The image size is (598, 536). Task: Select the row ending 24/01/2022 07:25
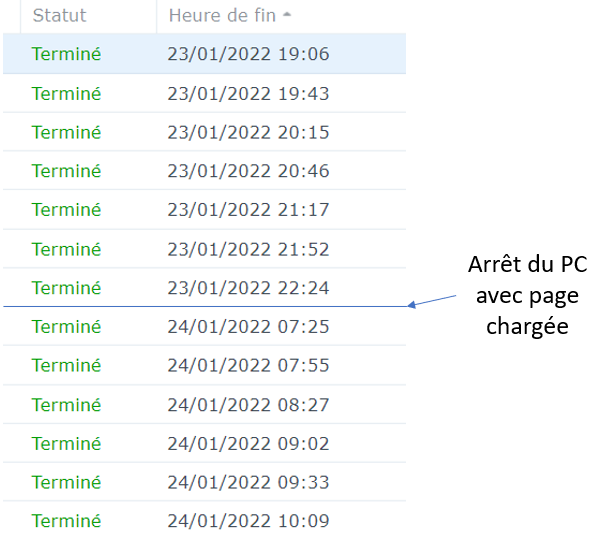[204, 326]
